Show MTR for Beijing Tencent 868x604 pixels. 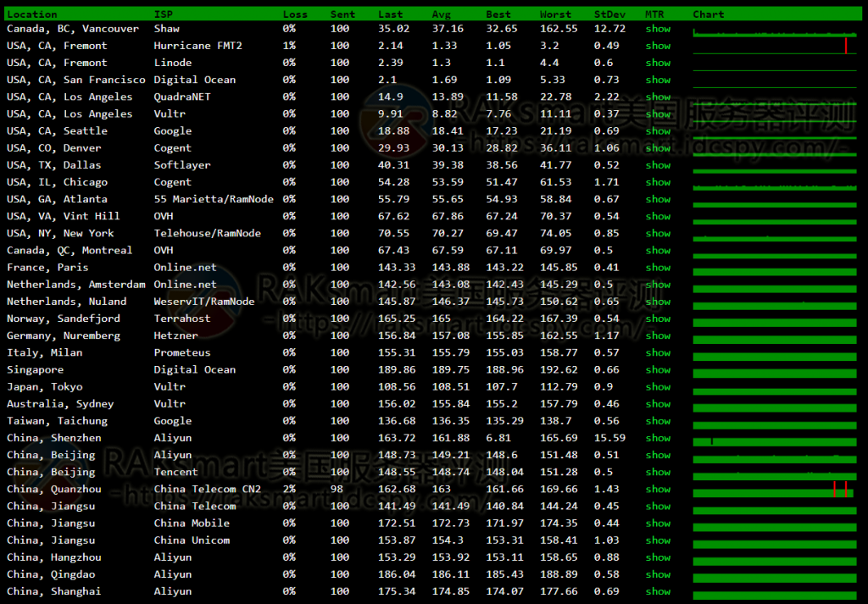click(x=658, y=473)
